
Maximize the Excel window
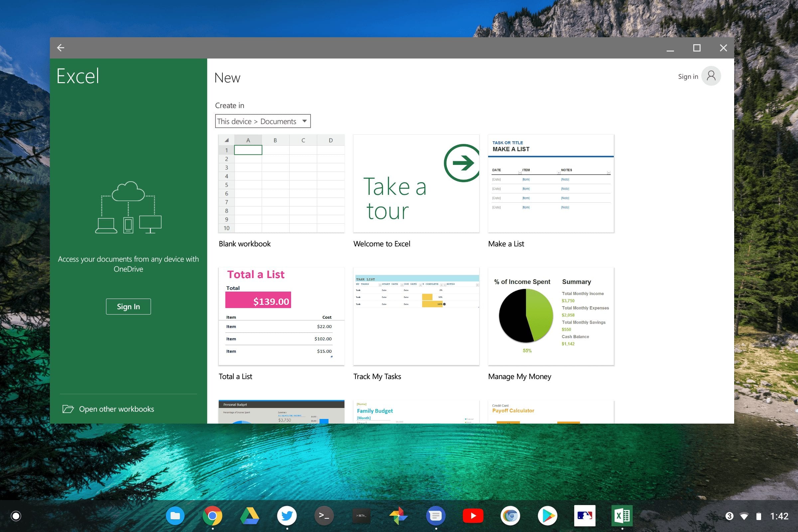tap(697, 48)
